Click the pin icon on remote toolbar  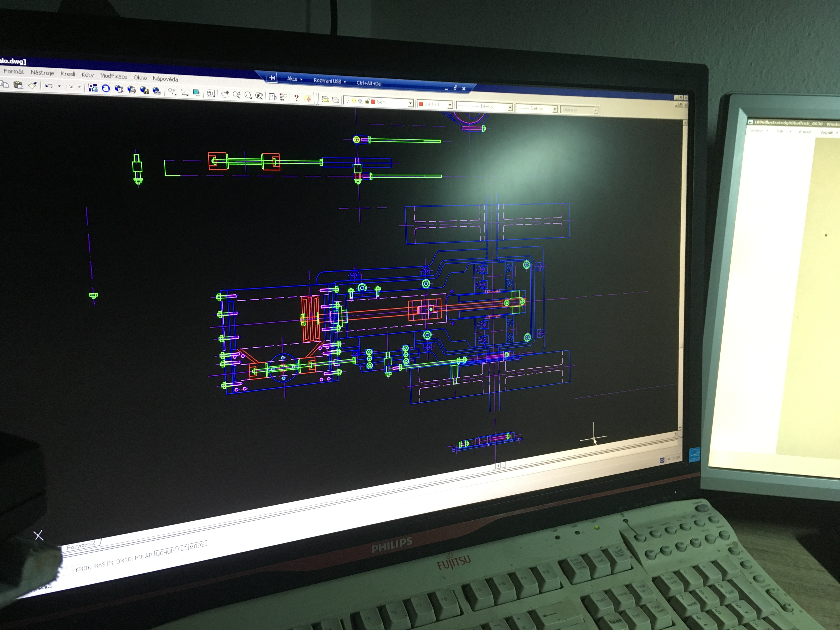pos(272,78)
